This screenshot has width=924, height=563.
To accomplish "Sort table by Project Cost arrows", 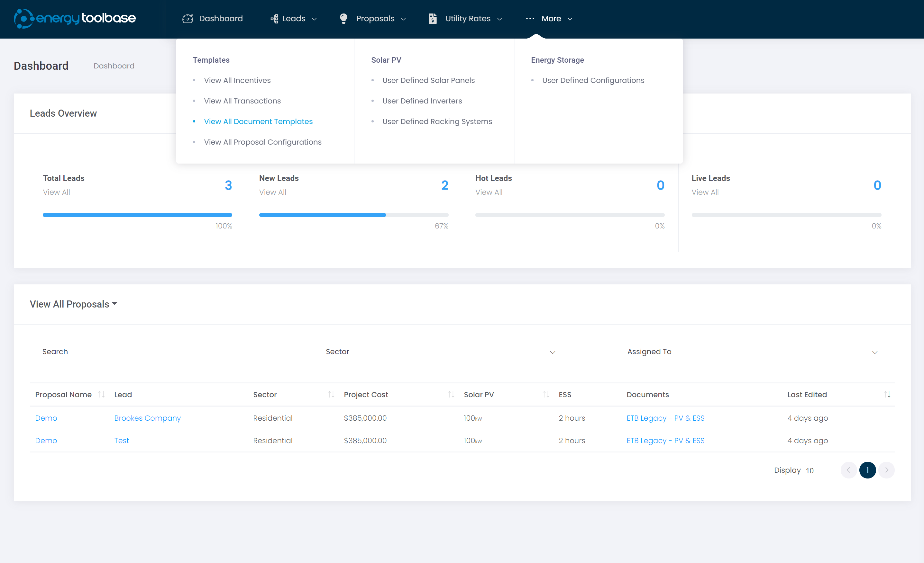I will 451,394.
